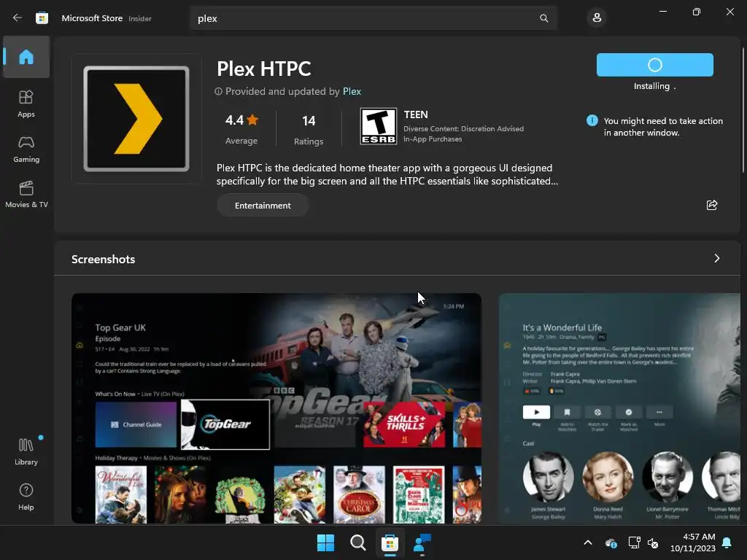The image size is (747, 560).
Task: Click the muted volume tray icon
Action: tap(653, 542)
